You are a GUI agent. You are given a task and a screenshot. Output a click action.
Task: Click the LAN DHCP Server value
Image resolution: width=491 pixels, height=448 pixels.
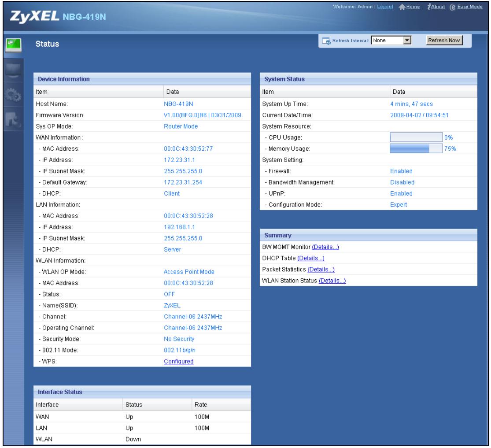(172, 250)
